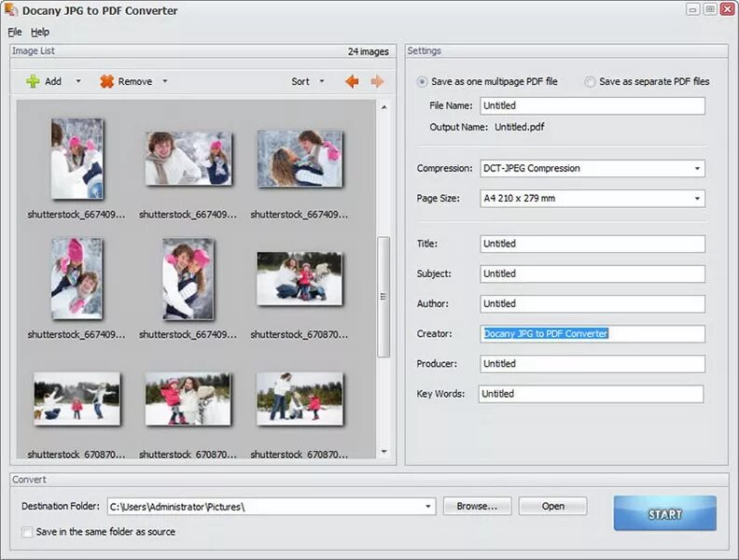Select third-row middle family closeup thumbnail

(188, 399)
